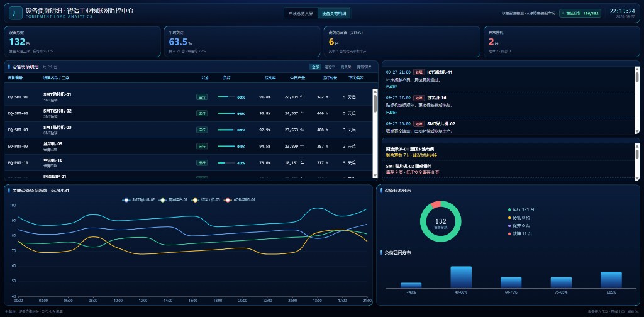Image resolution: width=644 pixels, height=317 pixels.
Task: Click scroll-down arrow of 回流焊炉-01 maintenance list
Action: click(637, 178)
